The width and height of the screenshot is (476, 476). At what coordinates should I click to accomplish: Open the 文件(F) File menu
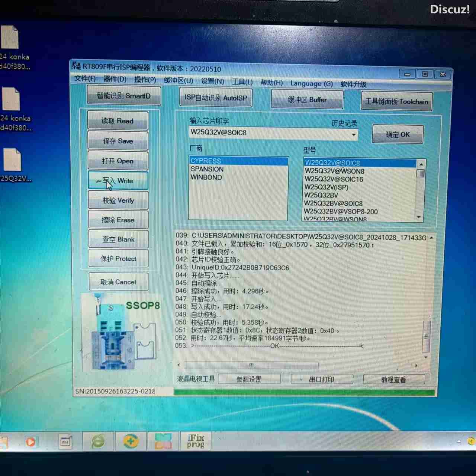pyautogui.click(x=85, y=79)
